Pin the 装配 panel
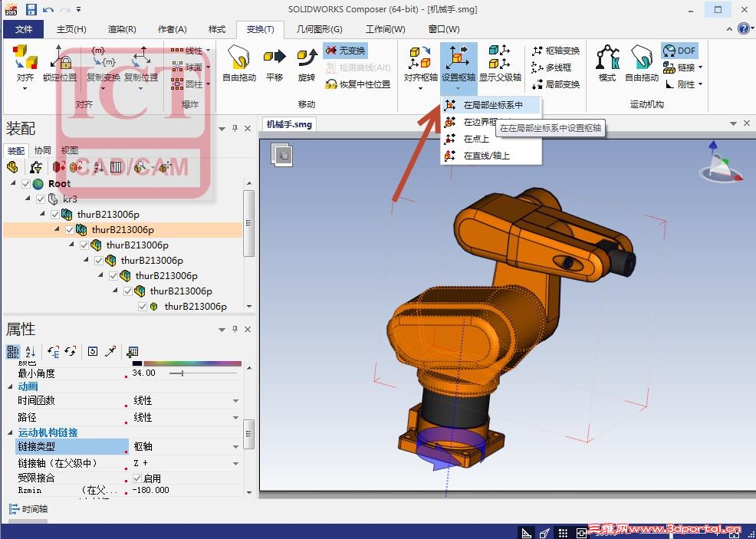This screenshot has width=756, height=539. pyautogui.click(x=235, y=129)
